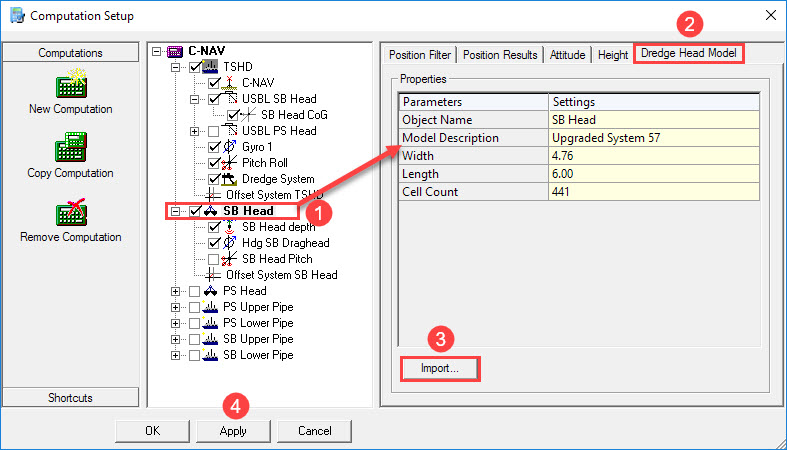This screenshot has width=787, height=450.
Task: Click the Apply button
Action: tap(233, 431)
